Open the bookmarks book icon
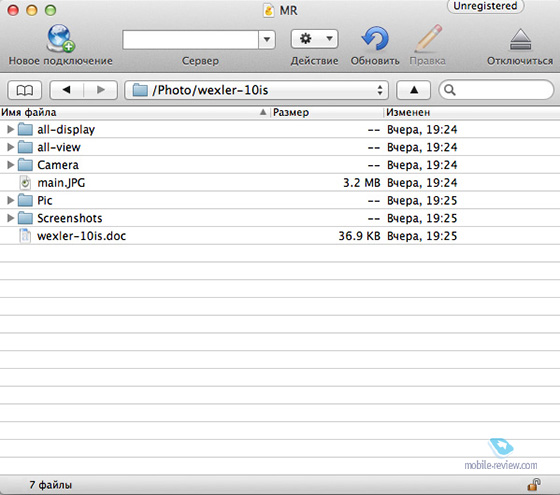This screenshot has height=495, width=560. (x=25, y=90)
